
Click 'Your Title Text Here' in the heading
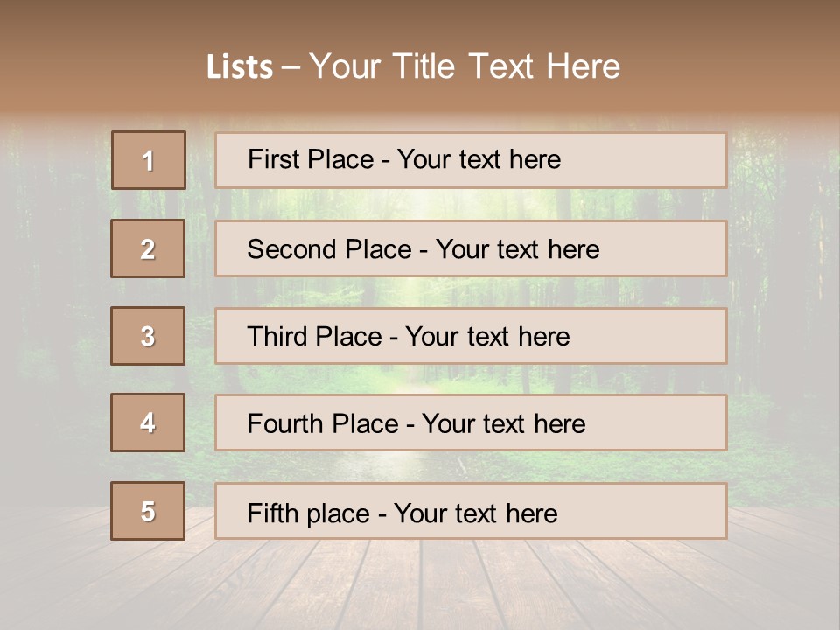click(x=465, y=66)
